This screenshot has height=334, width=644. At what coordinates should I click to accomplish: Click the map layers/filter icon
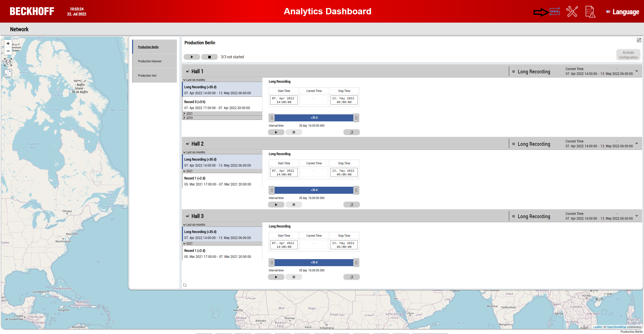click(x=8, y=74)
